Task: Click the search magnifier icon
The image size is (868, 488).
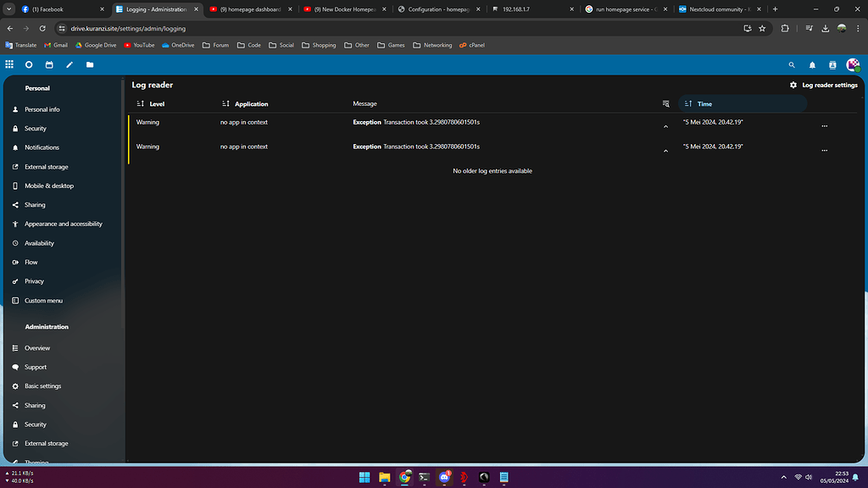Action: pyautogui.click(x=791, y=64)
